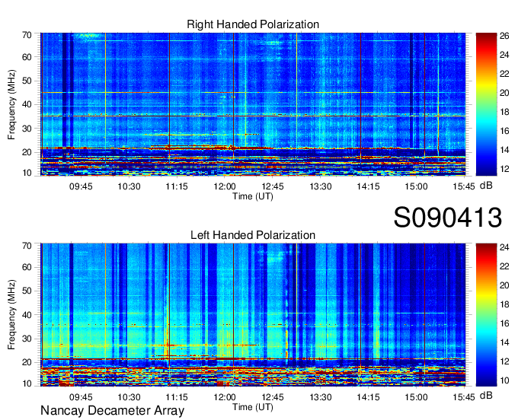Click the 12:00 tick label under upper plot
The image size is (518, 420).
(224, 186)
